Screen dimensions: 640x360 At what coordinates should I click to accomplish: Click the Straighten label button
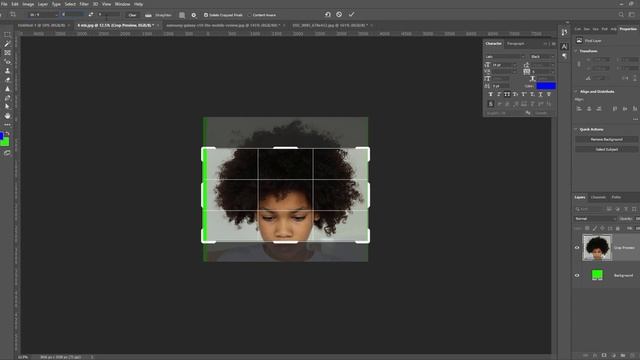(163, 15)
